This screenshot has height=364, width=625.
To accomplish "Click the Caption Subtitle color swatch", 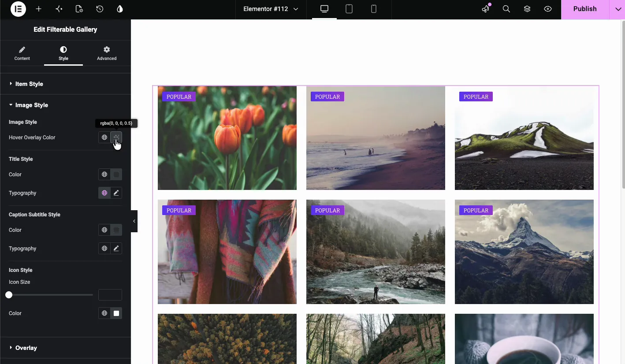I will [116, 230].
